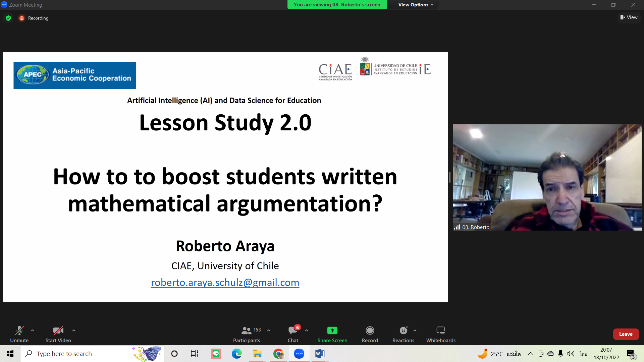Open the Participants panel icon
The width and height of the screenshot is (644, 362).
(x=246, y=331)
